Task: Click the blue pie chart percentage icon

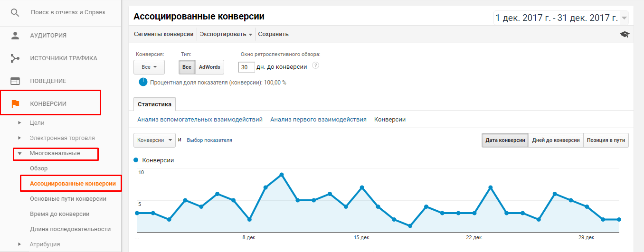Action: tap(143, 82)
